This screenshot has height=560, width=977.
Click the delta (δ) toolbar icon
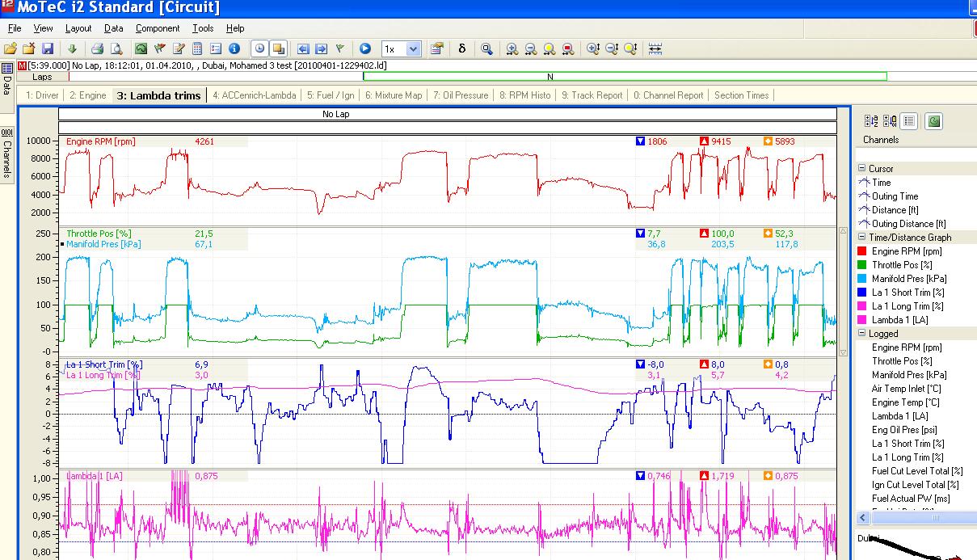pyautogui.click(x=462, y=49)
